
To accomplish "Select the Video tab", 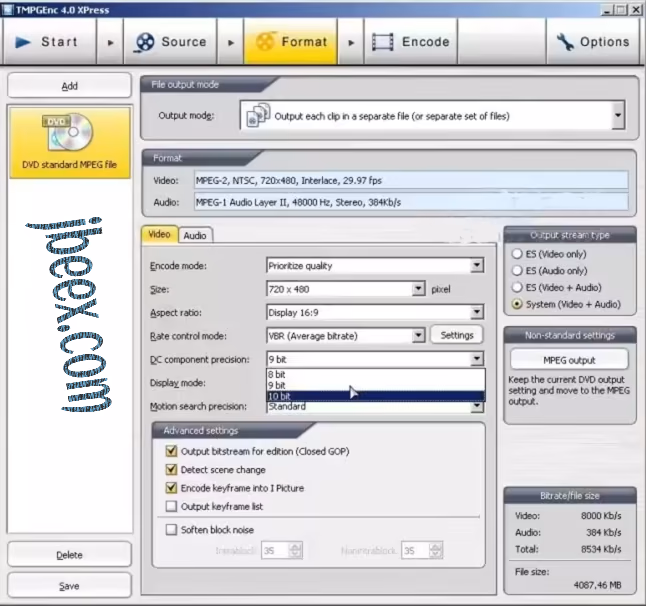I will (x=159, y=234).
